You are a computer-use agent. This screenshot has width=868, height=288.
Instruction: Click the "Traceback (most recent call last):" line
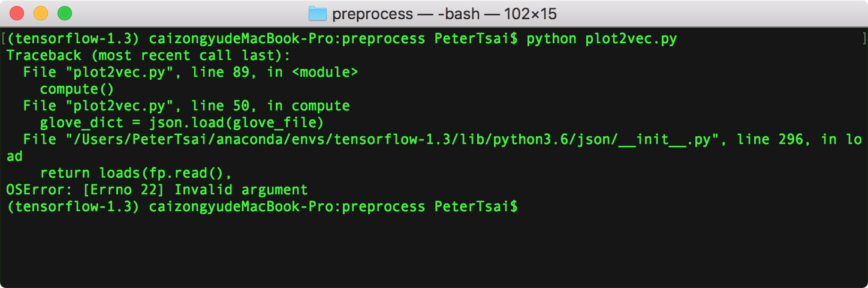coord(148,56)
